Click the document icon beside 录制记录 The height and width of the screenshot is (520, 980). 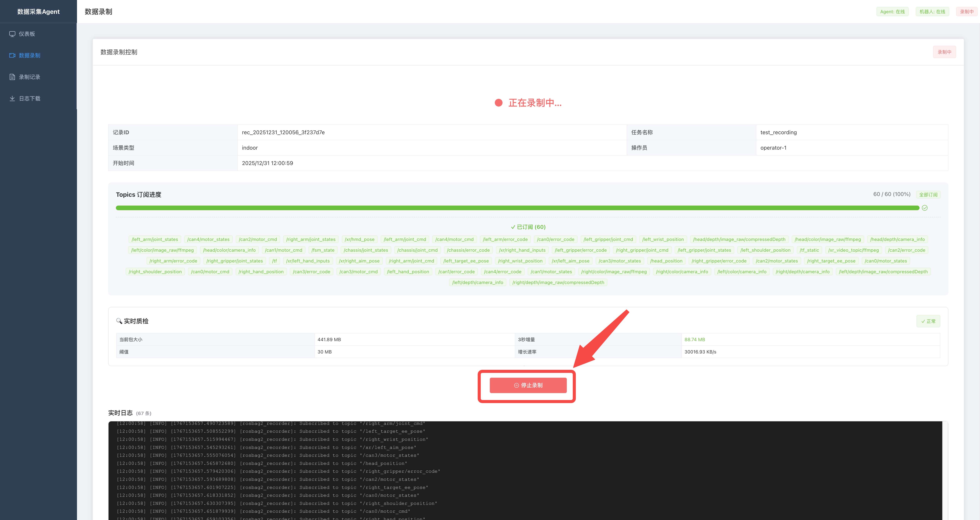coord(12,77)
